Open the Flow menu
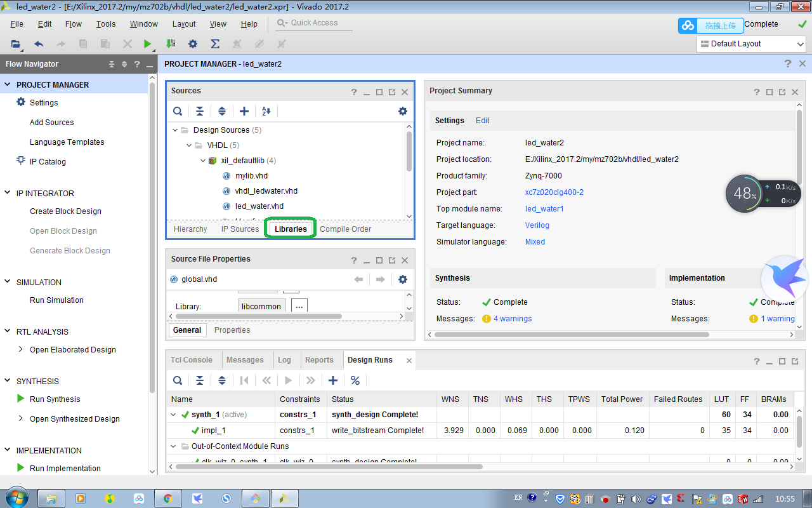 click(73, 23)
